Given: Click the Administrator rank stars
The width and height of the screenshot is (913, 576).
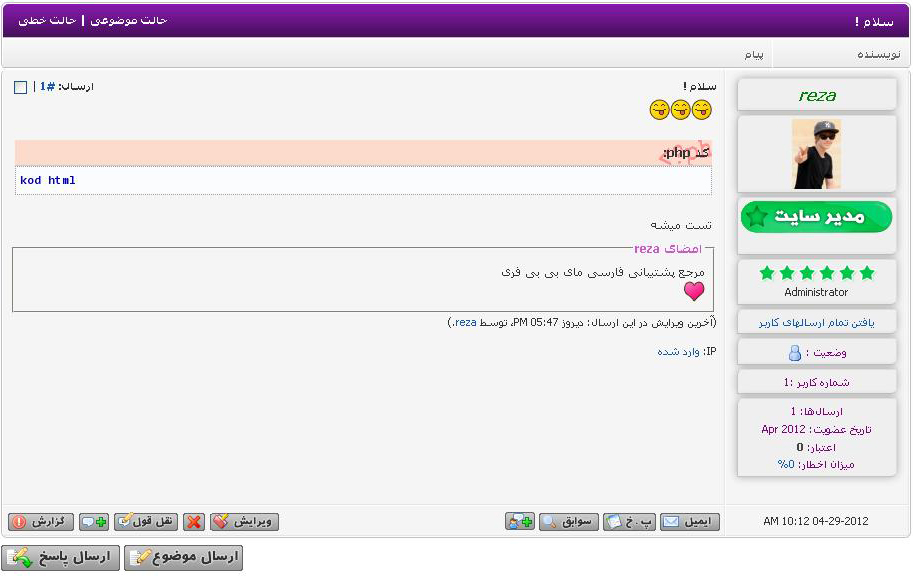Looking at the screenshot, I should click(x=816, y=273).
